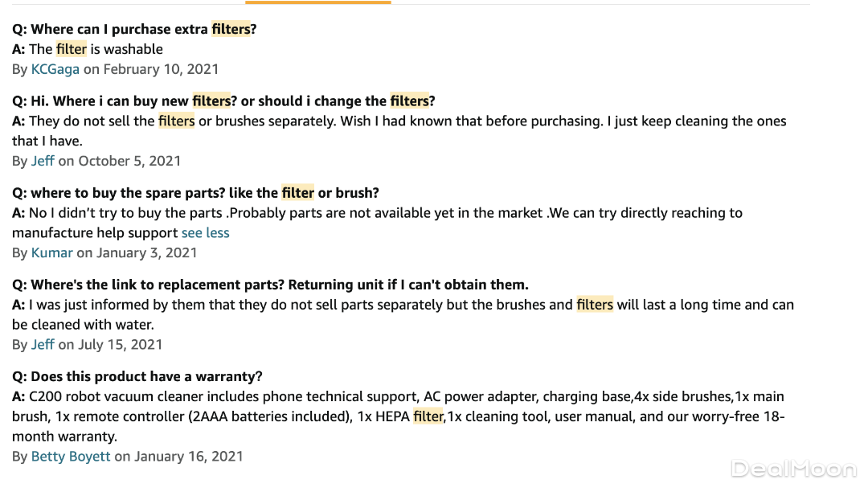Click question "Does this product have a warranty?"
Screen dimensions: 868x488
137,376
